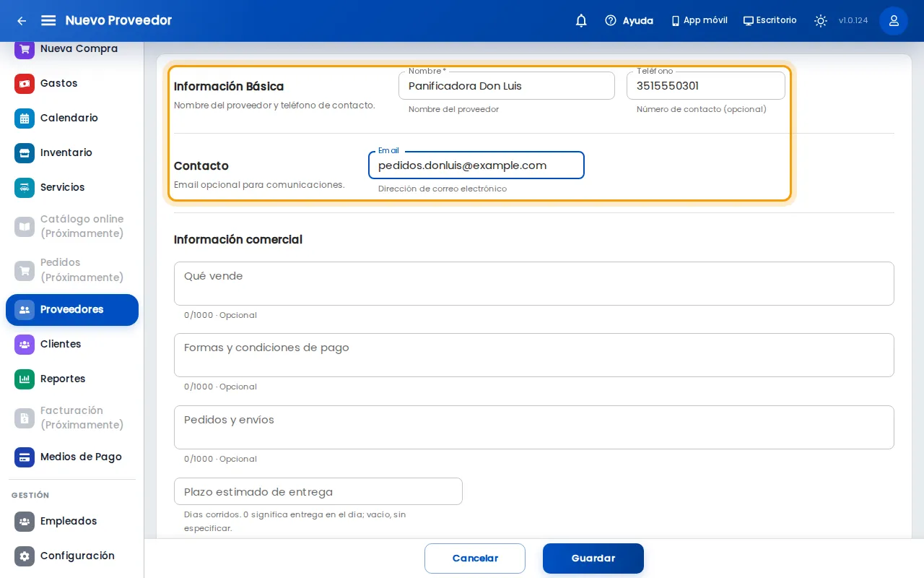924x578 pixels.
Task: Open Medios de Pago section
Action: pos(72,457)
